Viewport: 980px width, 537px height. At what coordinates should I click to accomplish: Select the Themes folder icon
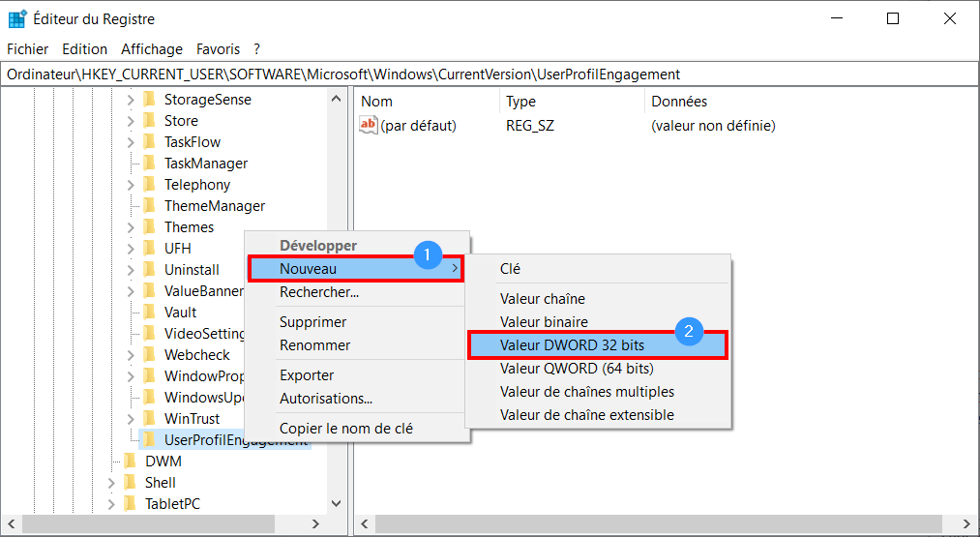pyautogui.click(x=149, y=227)
